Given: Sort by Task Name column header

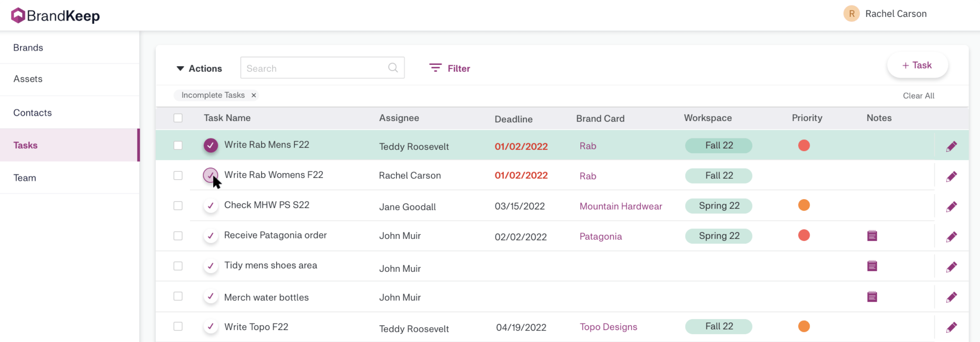Looking at the screenshot, I should point(227,118).
